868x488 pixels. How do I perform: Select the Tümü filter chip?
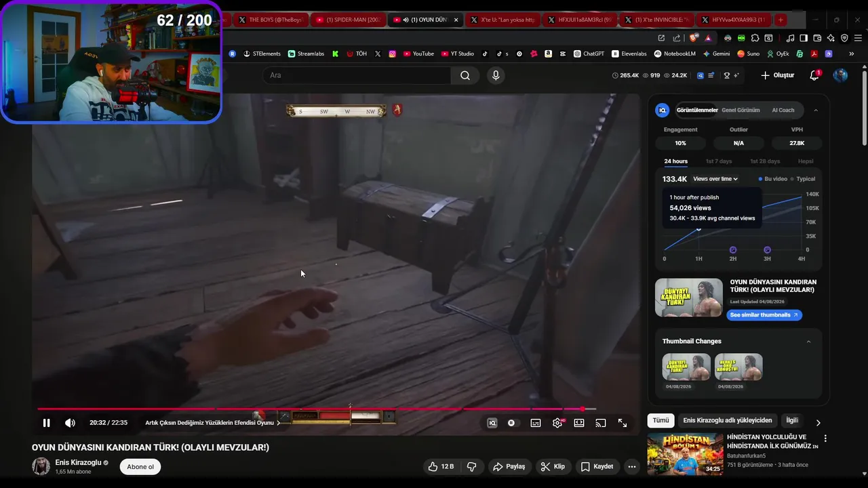pyautogui.click(x=660, y=420)
